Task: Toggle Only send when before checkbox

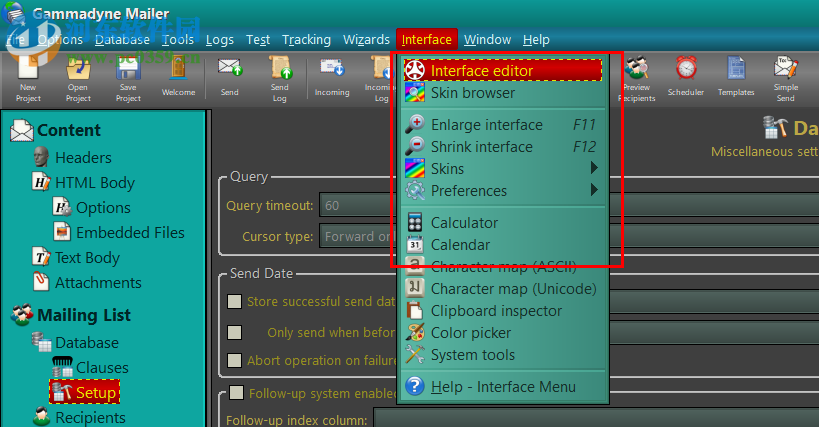Action: tap(235, 333)
